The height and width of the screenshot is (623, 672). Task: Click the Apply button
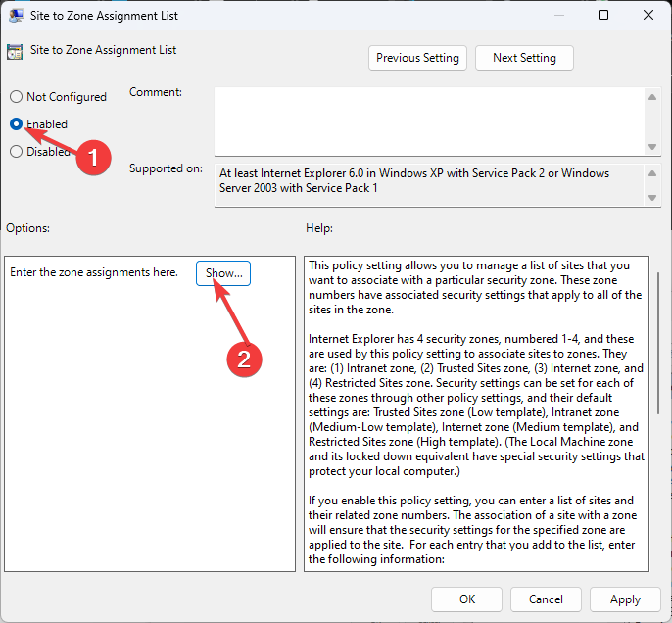click(625, 599)
